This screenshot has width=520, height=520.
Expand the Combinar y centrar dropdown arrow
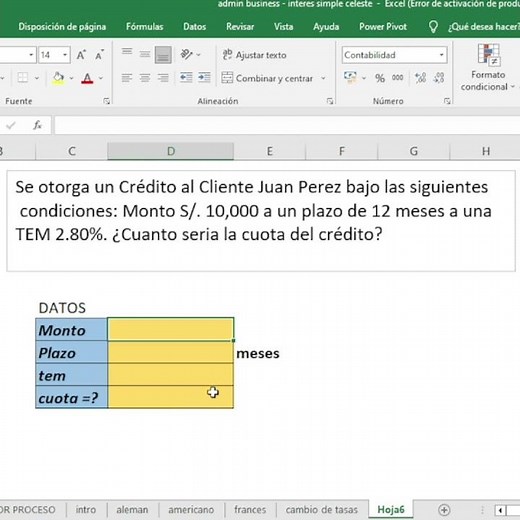tap(323, 78)
